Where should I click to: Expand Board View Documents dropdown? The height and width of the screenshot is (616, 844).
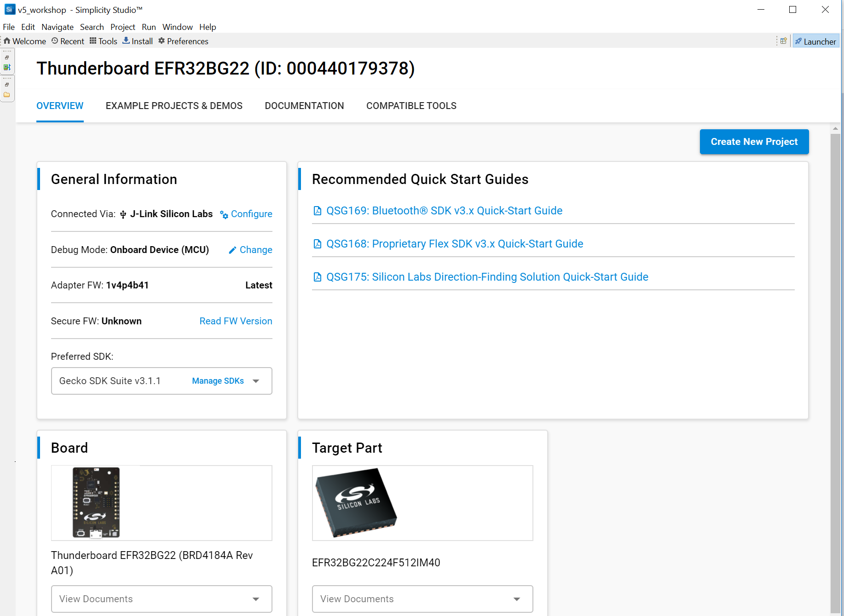162,599
